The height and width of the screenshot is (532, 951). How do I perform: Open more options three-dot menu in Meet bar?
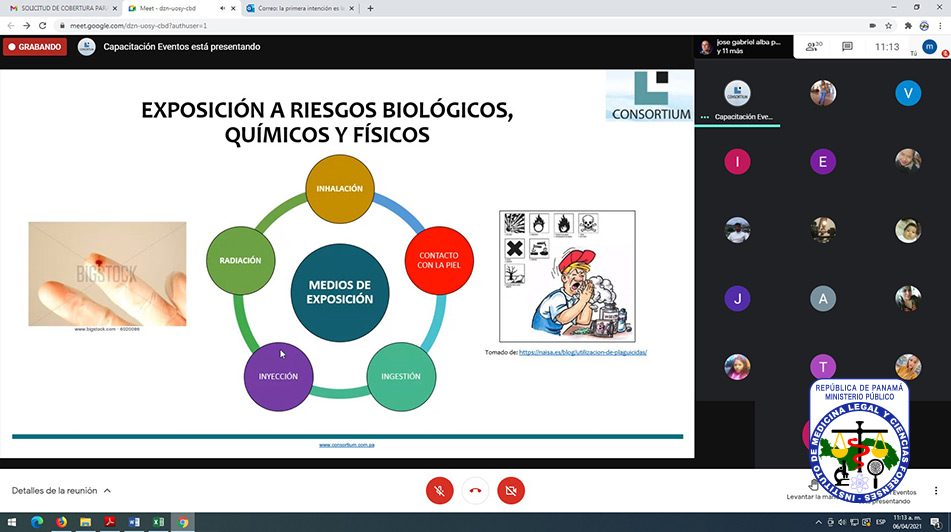(936, 491)
